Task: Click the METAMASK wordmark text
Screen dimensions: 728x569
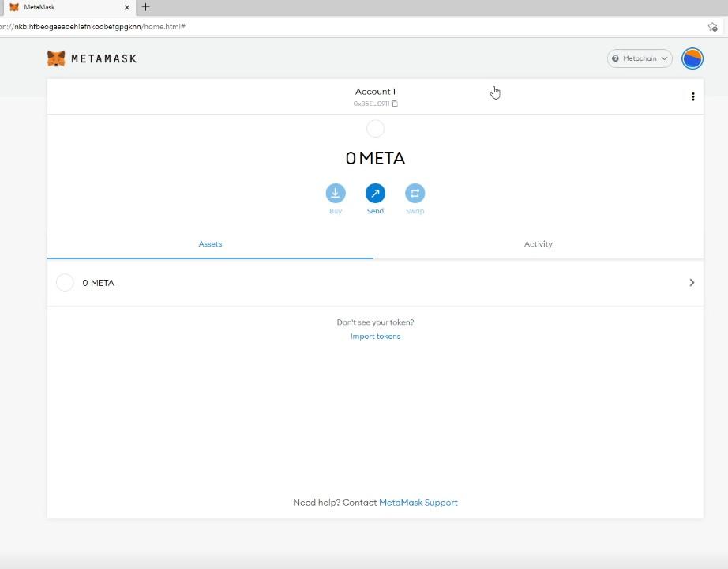Action: (x=104, y=58)
